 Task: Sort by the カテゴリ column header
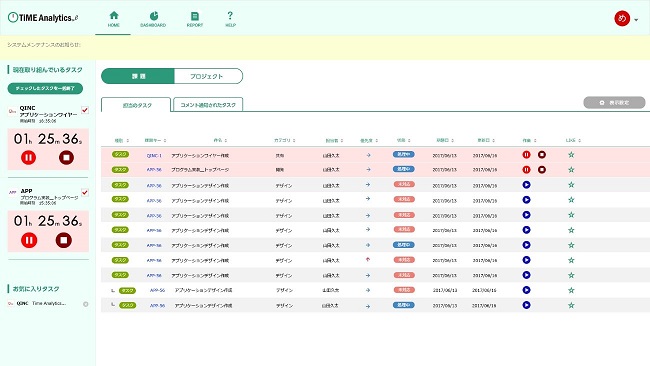click(284, 141)
